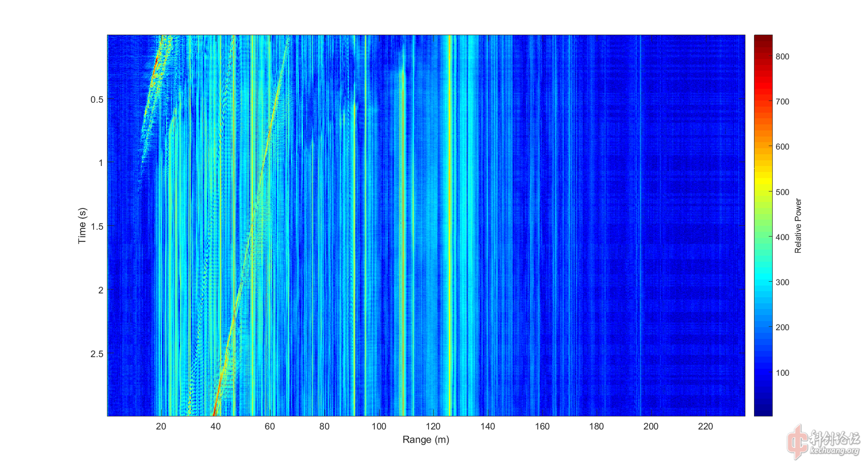
Task: Click the 'Range (m)' x-axis label
Action: coord(425,440)
